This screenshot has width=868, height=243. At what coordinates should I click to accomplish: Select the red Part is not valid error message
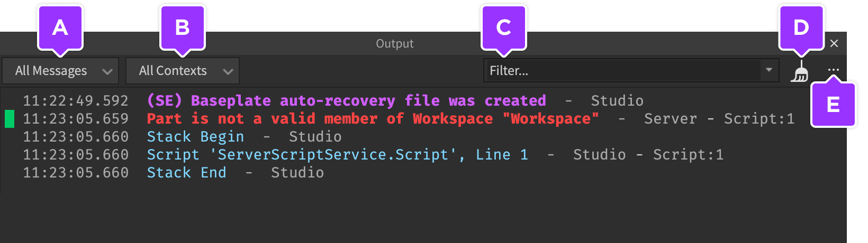[373, 119]
